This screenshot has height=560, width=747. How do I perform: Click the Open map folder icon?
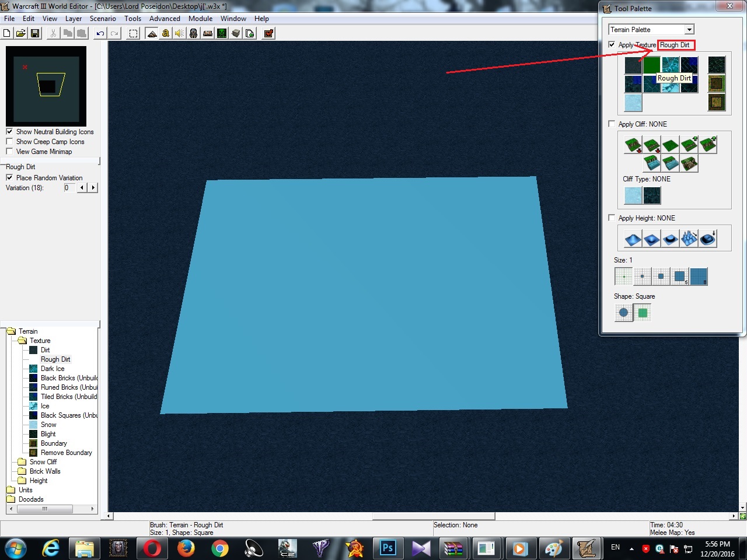tap(21, 33)
